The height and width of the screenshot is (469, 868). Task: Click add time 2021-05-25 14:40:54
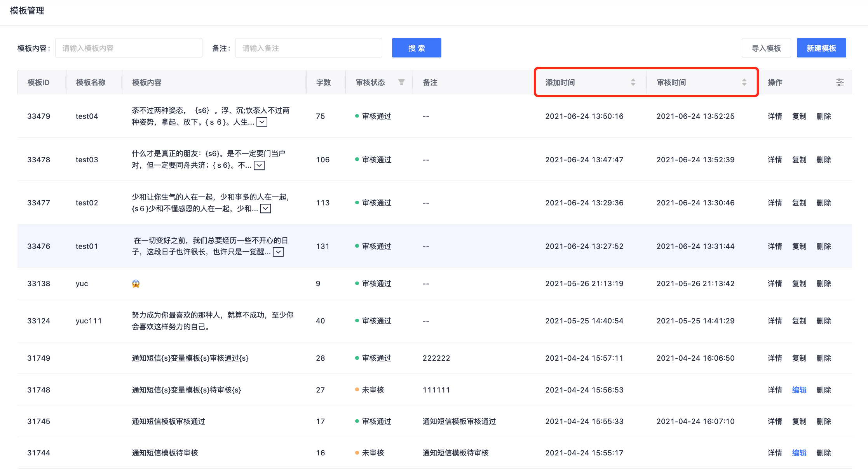[584, 321]
